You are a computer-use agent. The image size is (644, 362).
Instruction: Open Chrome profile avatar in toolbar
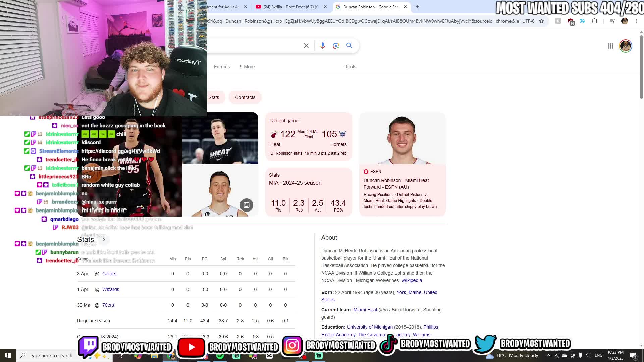(624, 21)
